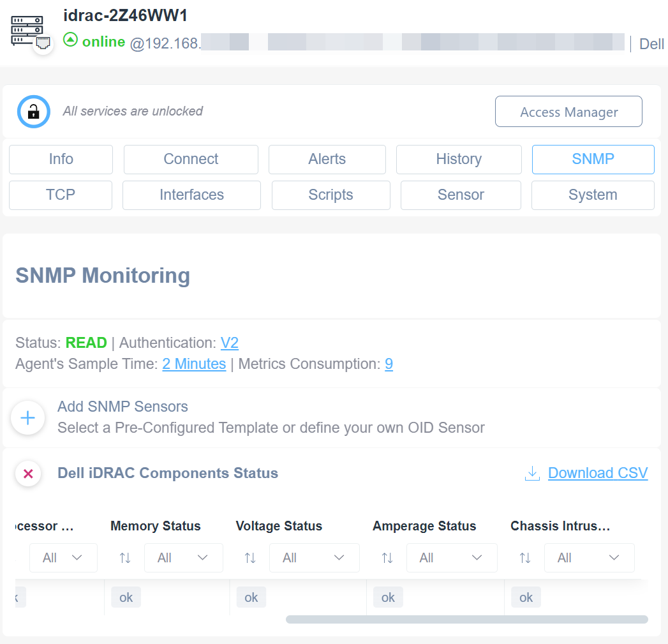Screen dimensions: 668x644
Task: Click the plus icon to add SNMP sensors
Action: tap(28, 417)
